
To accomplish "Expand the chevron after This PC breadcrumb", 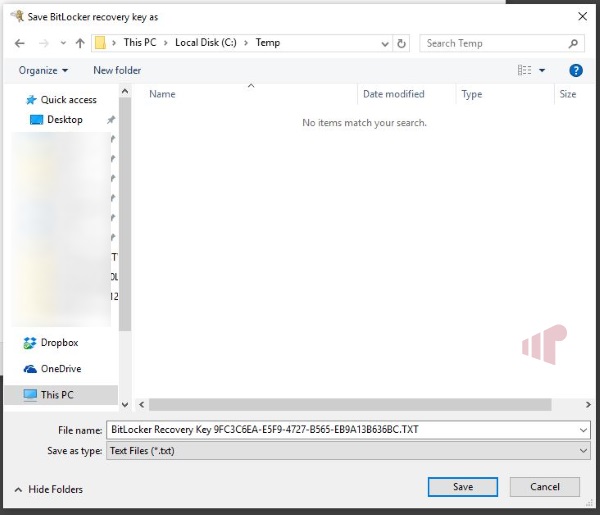I will 166,43.
